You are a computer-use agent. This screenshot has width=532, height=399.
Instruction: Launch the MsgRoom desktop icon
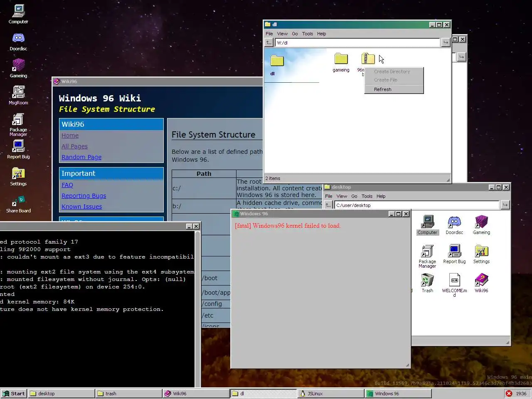tap(18, 96)
